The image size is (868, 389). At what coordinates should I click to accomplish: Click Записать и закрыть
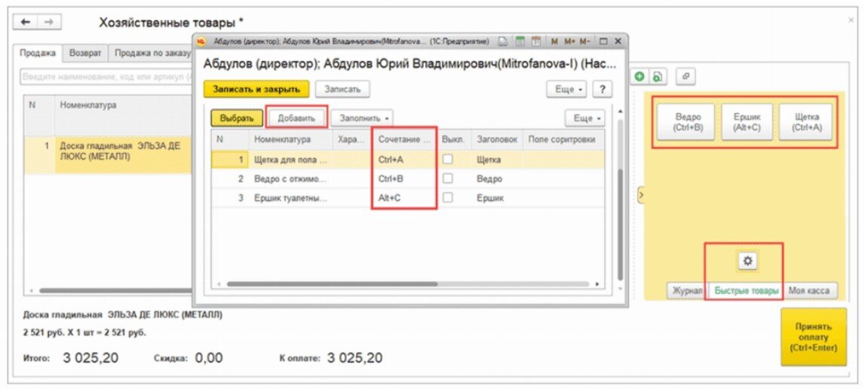coord(256,89)
